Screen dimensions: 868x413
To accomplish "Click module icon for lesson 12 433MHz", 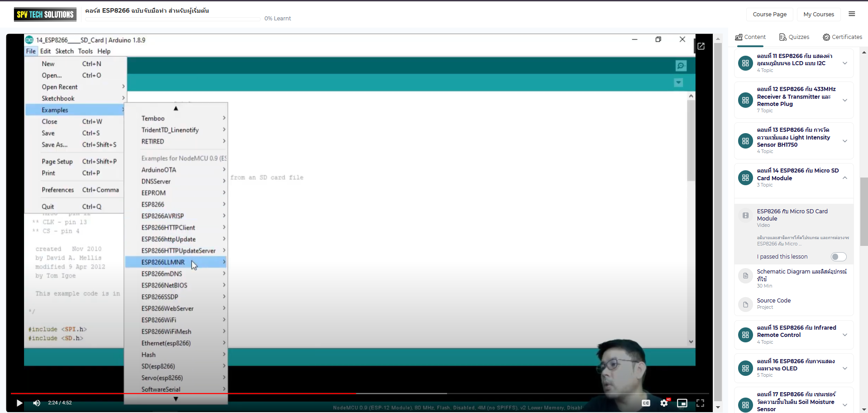I will [x=745, y=100].
